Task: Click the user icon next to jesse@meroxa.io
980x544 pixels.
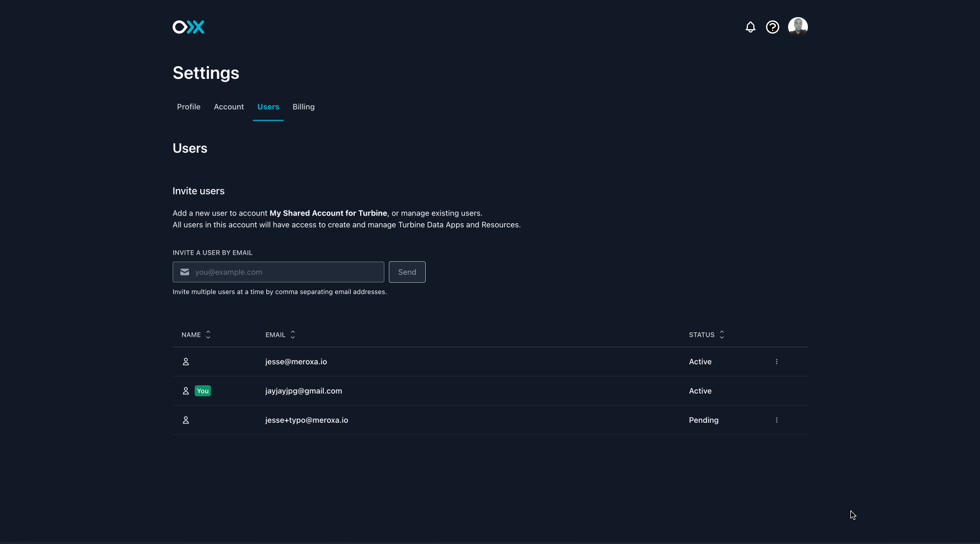Action: [186, 362]
